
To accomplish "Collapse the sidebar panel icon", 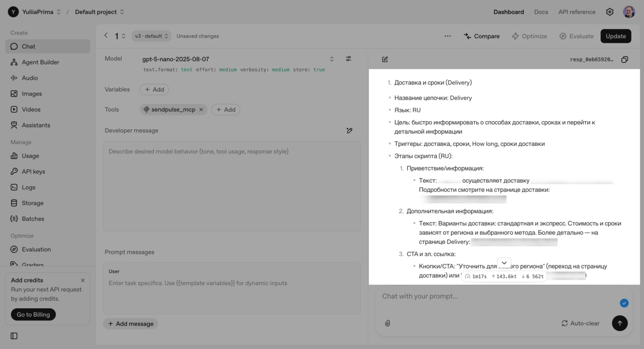I will click(x=14, y=336).
